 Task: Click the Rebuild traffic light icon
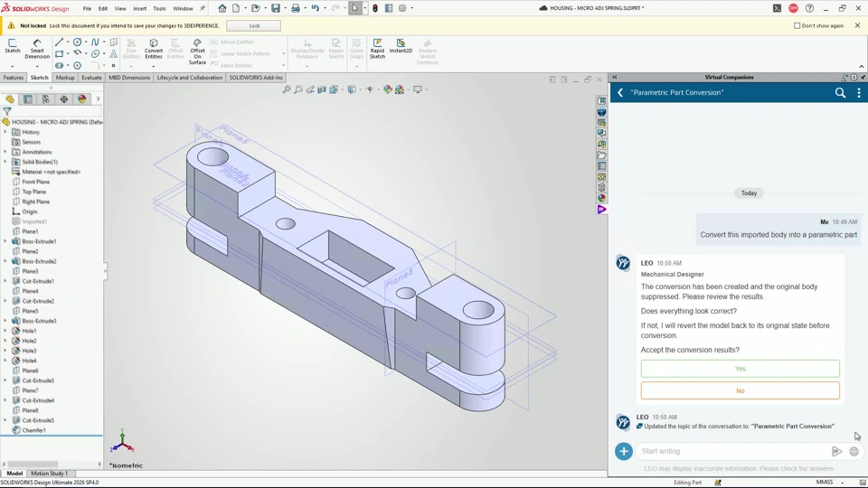point(374,8)
